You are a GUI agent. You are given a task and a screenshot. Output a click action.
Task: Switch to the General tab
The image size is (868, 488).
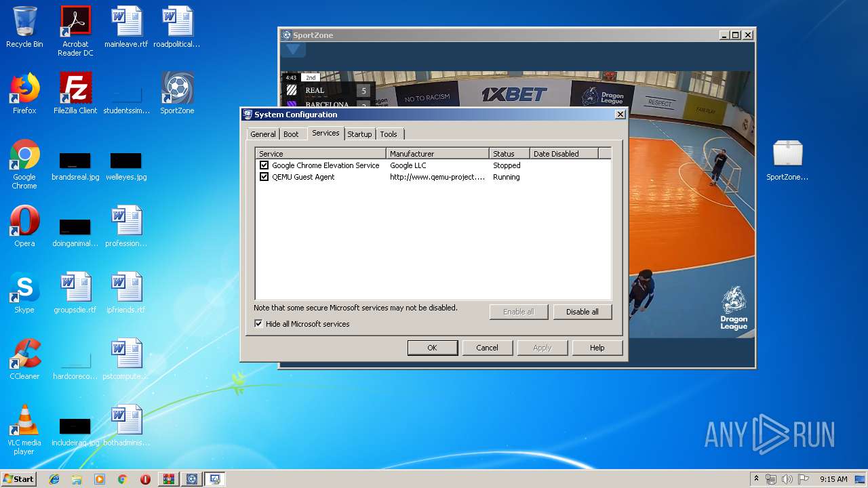(x=263, y=134)
